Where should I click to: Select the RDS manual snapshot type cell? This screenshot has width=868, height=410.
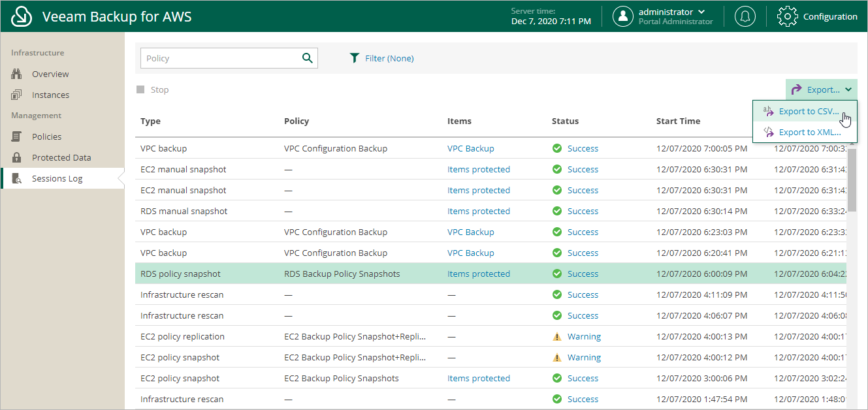pyautogui.click(x=184, y=211)
